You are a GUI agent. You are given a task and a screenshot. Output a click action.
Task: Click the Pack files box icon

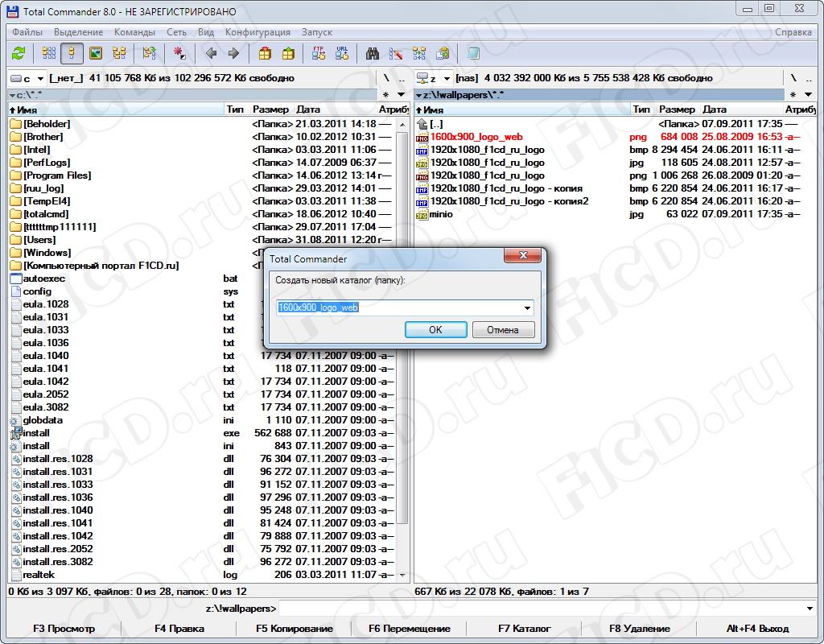pos(265,53)
